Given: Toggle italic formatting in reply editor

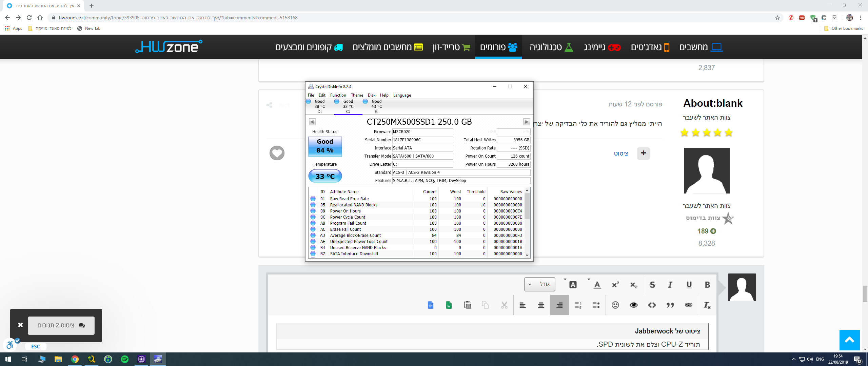Looking at the screenshot, I should [670, 285].
